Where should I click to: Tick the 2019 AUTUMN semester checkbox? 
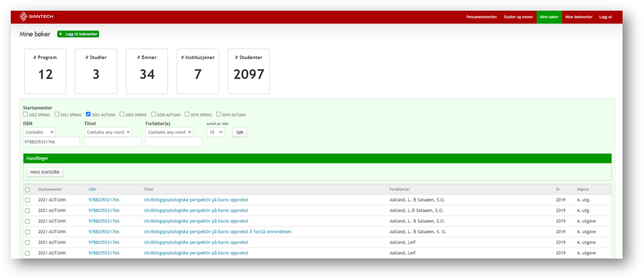(x=219, y=114)
